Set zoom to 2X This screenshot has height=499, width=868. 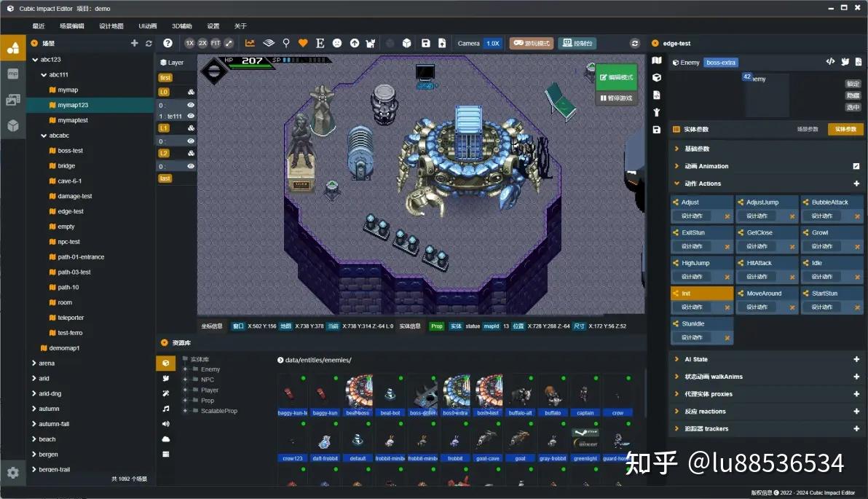click(x=202, y=43)
